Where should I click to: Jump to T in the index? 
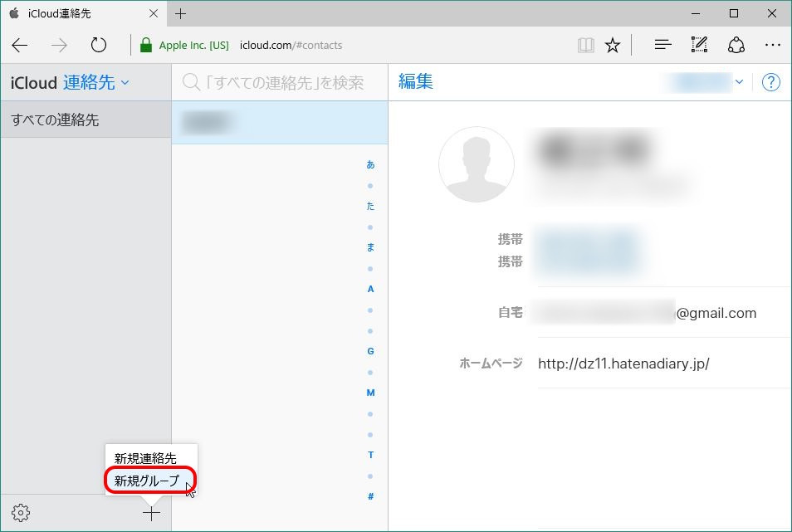point(370,455)
